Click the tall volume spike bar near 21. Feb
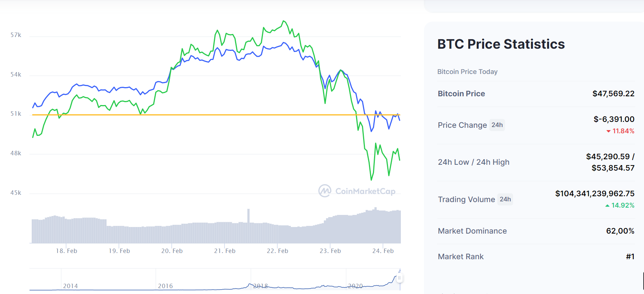The image size is (644, 294). coord(248,216)
